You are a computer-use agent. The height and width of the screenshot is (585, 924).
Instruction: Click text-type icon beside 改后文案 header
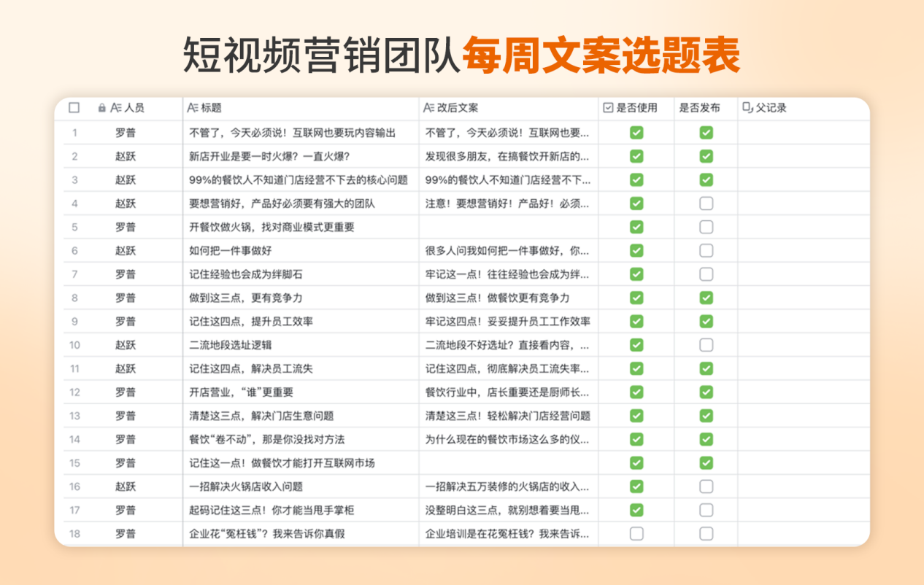(x=429, y=108)
